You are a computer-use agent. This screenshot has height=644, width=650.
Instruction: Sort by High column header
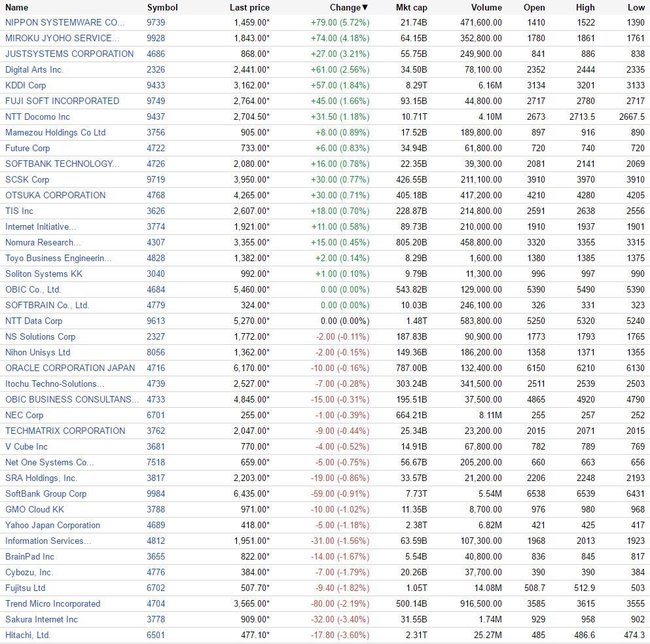(585, 7)
